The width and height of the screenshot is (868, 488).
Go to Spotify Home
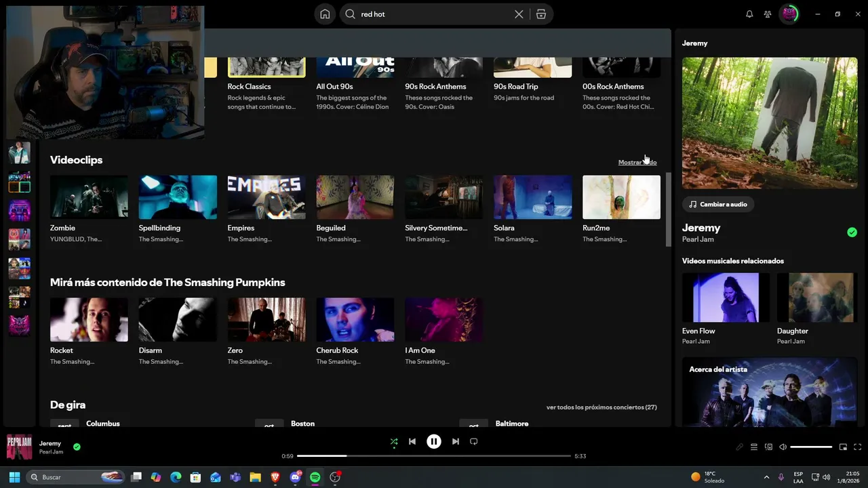pos(325,14)
